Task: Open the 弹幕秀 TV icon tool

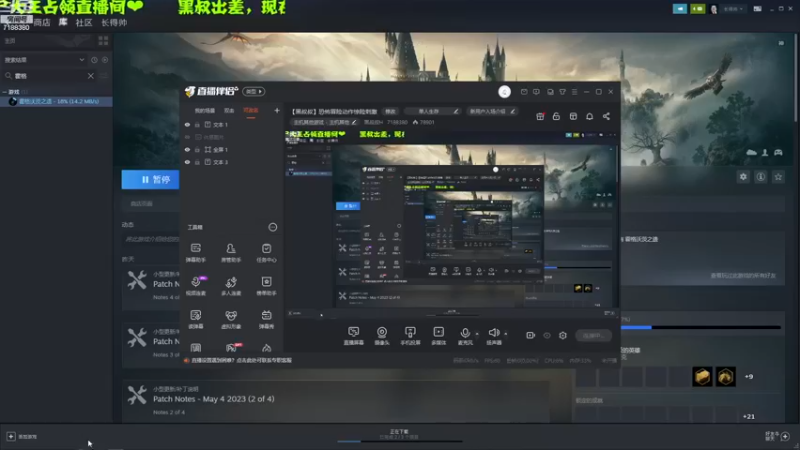Action: pyautogui.click(x=266, y=319)
